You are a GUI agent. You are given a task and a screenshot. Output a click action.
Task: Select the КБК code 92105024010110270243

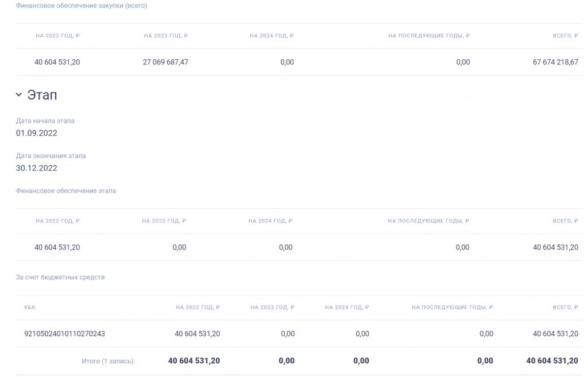(x=64, y=333)
